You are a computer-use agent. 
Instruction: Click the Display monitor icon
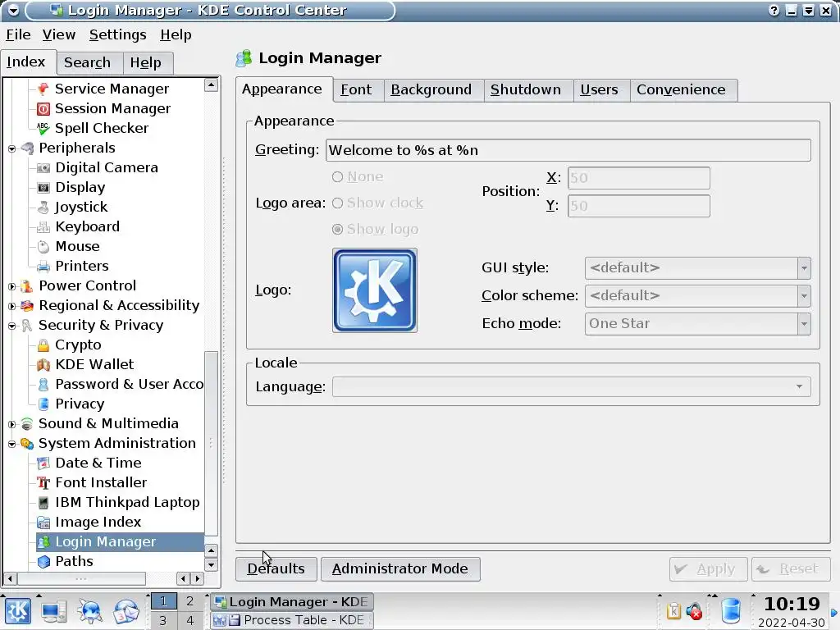pos(43,188)
